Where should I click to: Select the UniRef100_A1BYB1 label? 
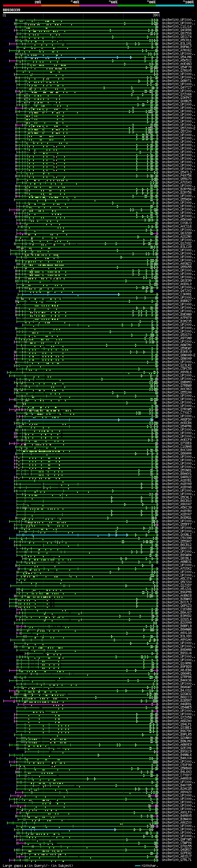(x=177, y=481)
